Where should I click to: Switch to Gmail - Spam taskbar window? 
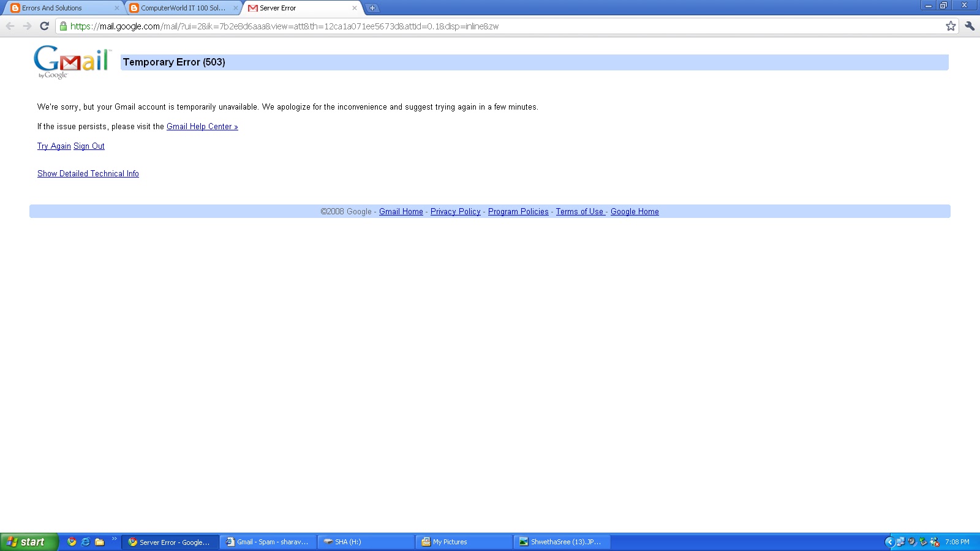coord(268,542)
